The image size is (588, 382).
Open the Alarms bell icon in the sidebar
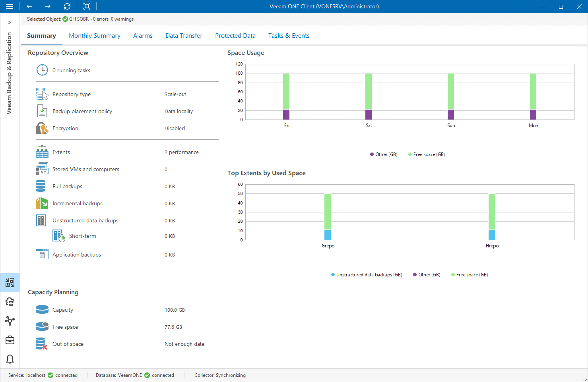(x=10, y=359)
